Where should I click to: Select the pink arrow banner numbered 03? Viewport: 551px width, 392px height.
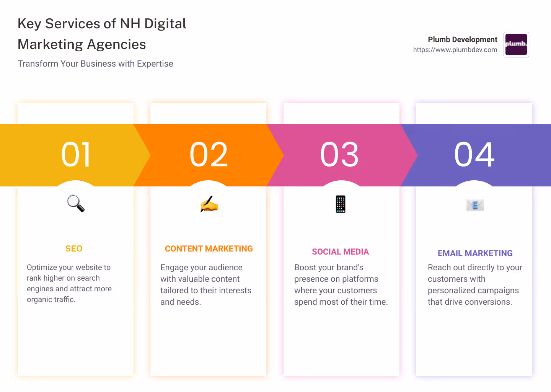click(x=341, y=155)
